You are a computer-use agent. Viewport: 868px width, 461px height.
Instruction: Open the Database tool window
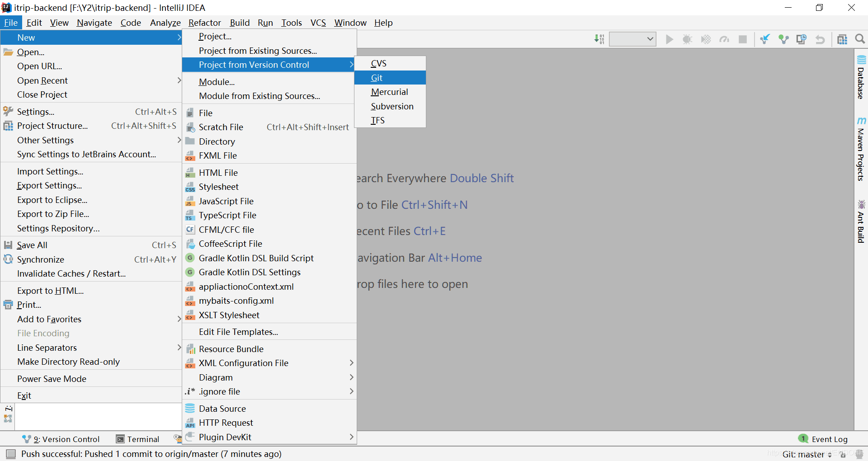pos(861,77)
